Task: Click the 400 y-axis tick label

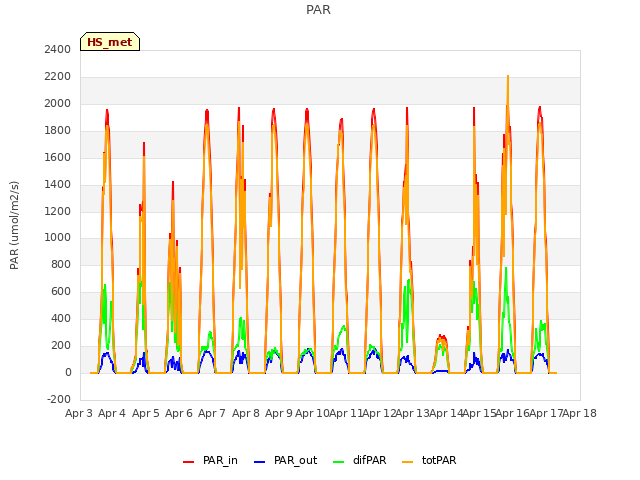Action: tap(61, 318)
